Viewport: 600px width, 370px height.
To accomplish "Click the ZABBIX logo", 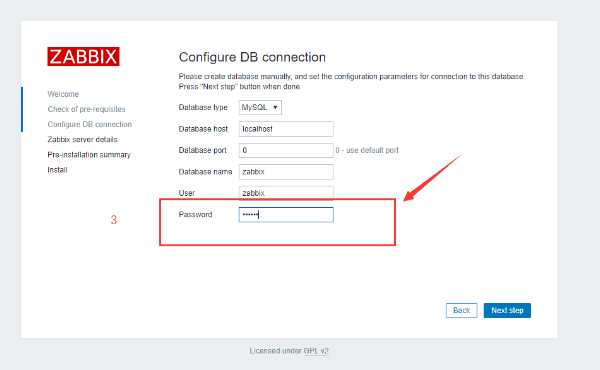I will 83,57.
